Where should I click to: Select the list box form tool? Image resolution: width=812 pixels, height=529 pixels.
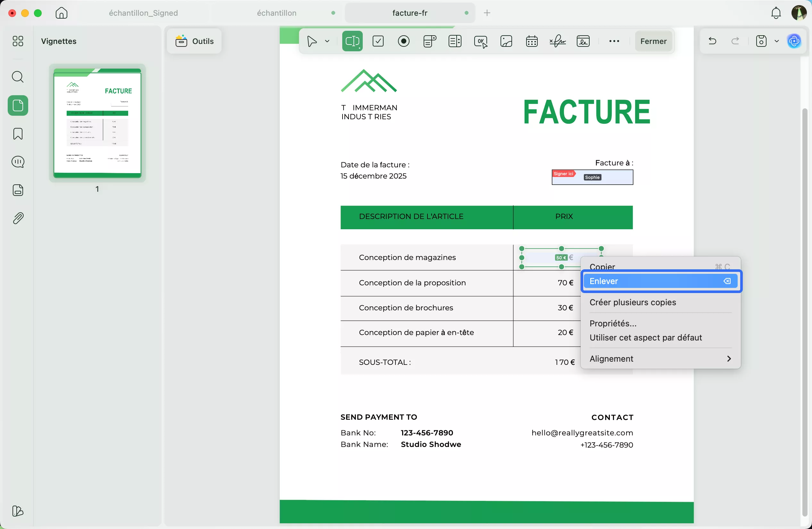point(455,41)
